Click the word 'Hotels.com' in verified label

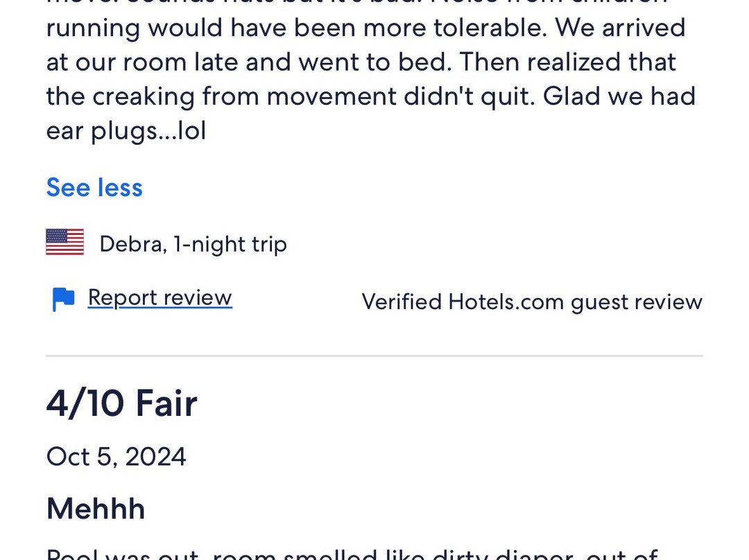coord(506,301)
